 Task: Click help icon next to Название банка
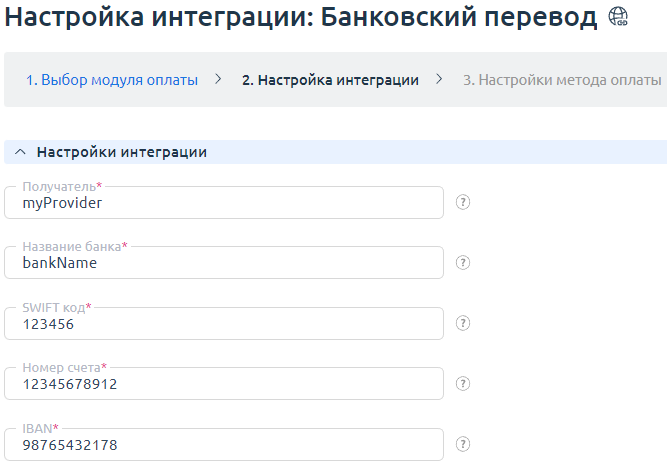point(463,263)
